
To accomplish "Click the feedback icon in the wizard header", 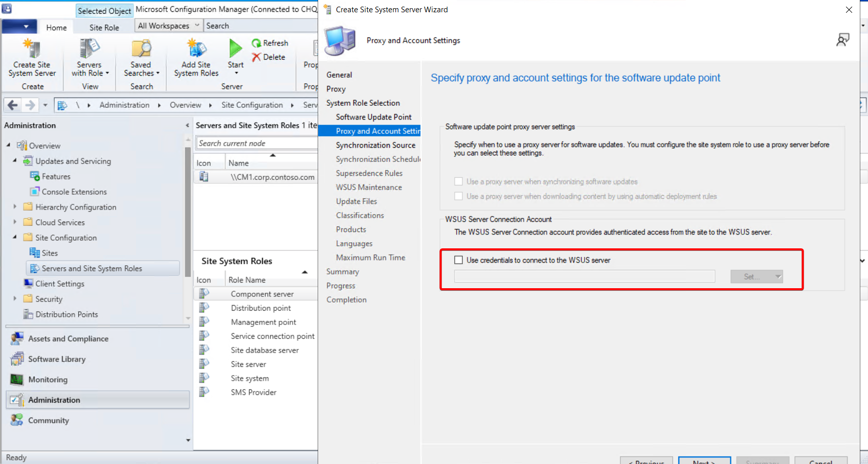I will click(842, 40).
